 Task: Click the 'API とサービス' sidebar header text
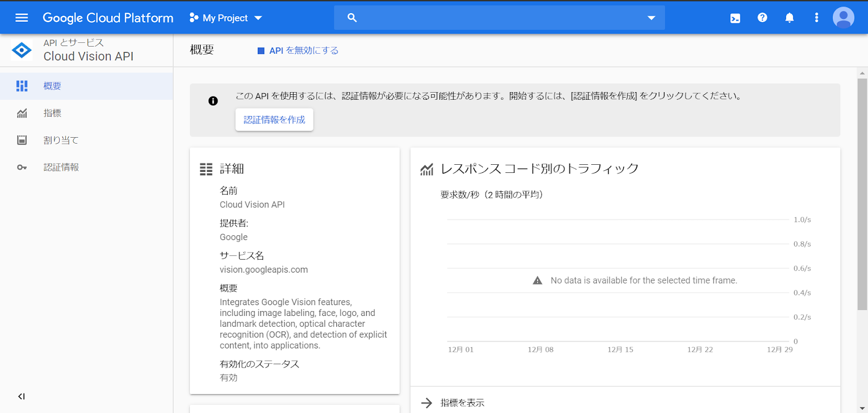[73, 42]
